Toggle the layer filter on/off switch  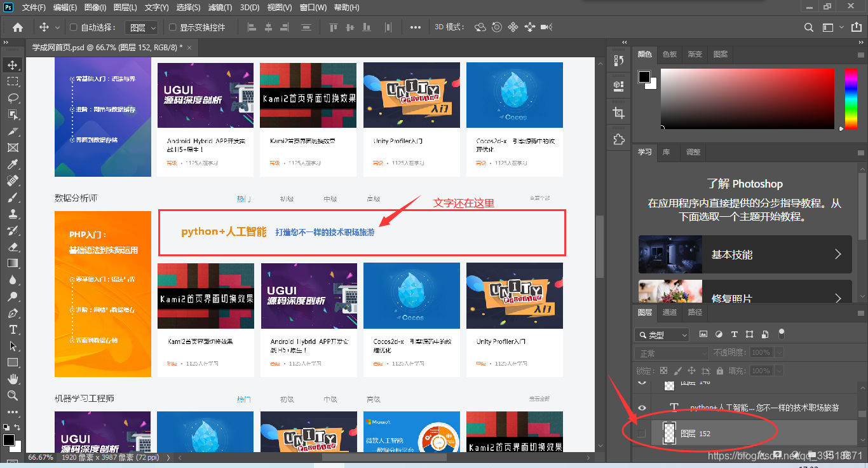782,333
